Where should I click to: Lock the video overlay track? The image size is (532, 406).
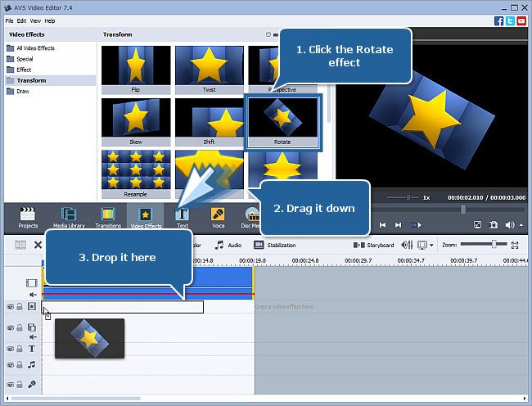[x=20, y=327]
